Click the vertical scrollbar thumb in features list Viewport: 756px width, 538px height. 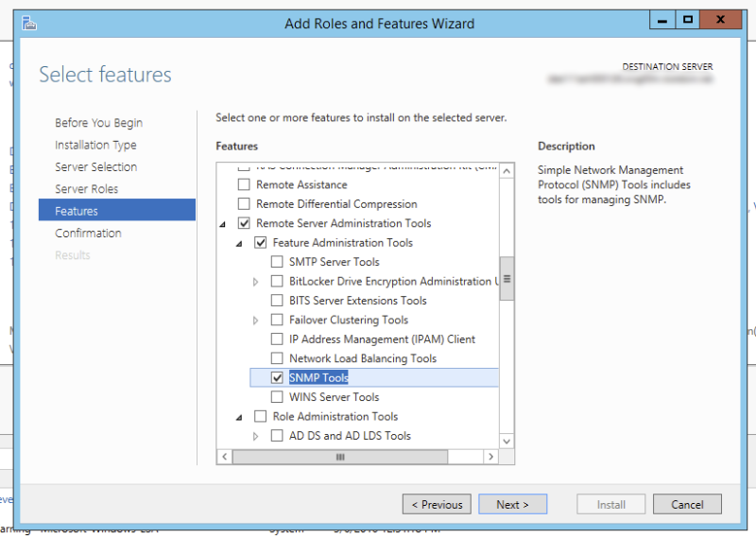[507, 279]
